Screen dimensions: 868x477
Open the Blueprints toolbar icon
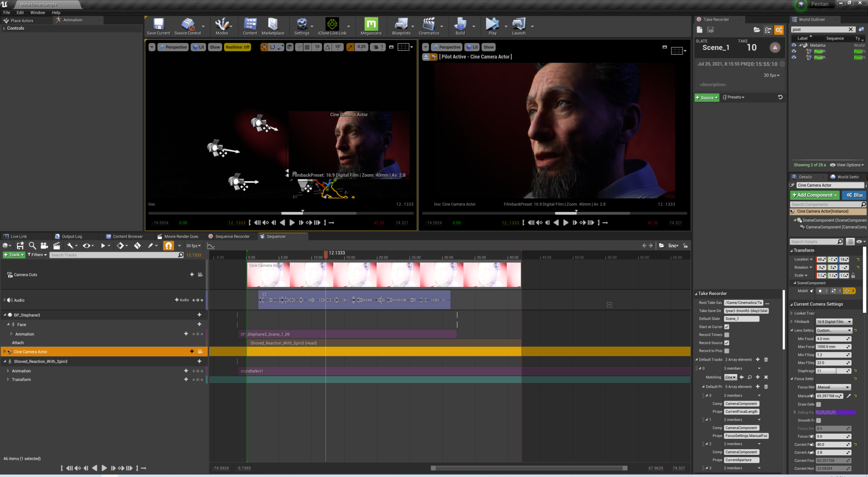pyautogui.click(x=401, y=26)
